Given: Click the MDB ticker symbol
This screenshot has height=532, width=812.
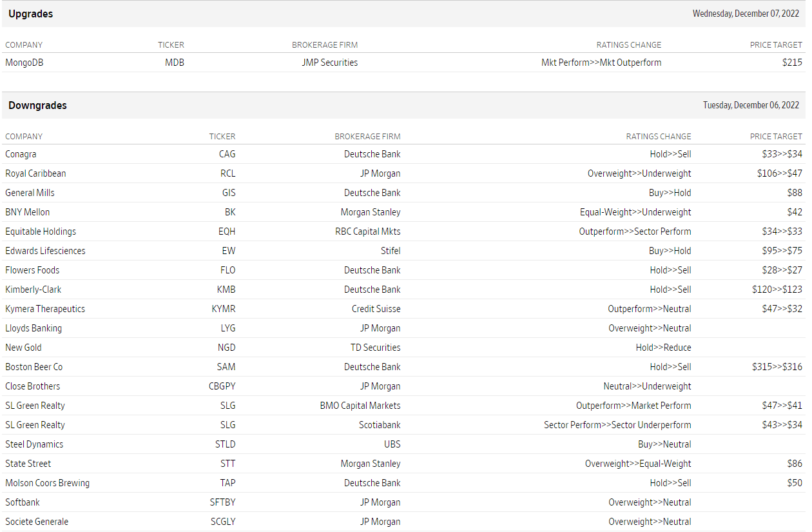Looking at the screenshot, I should (174, 63).
